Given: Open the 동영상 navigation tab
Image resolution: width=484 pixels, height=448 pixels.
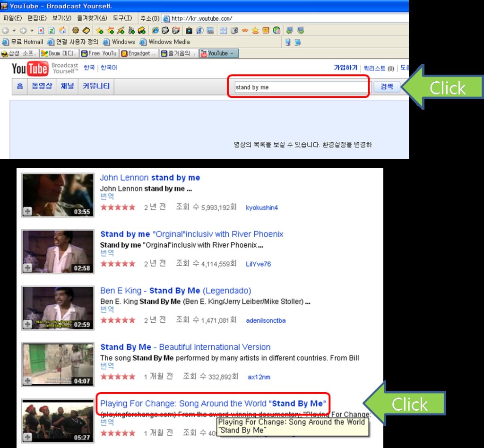Looking at the screenshot, I should (x=42, y=86).
